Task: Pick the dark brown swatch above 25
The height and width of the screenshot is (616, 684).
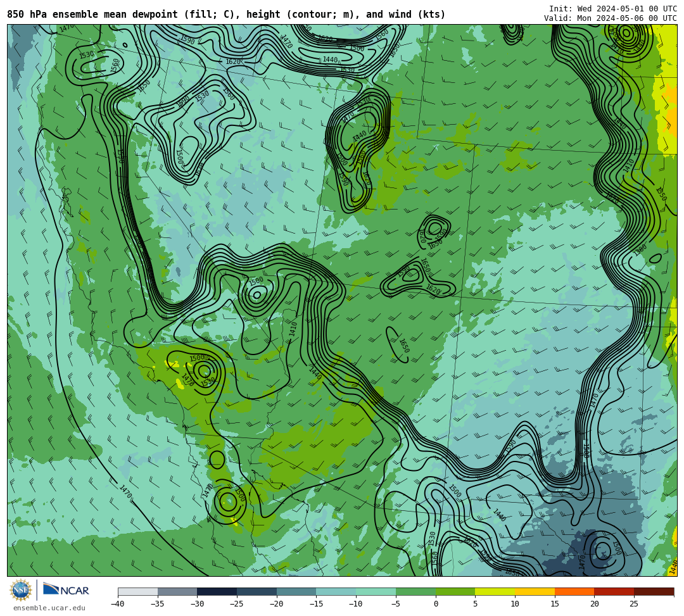Action: (x=654, y=591)
